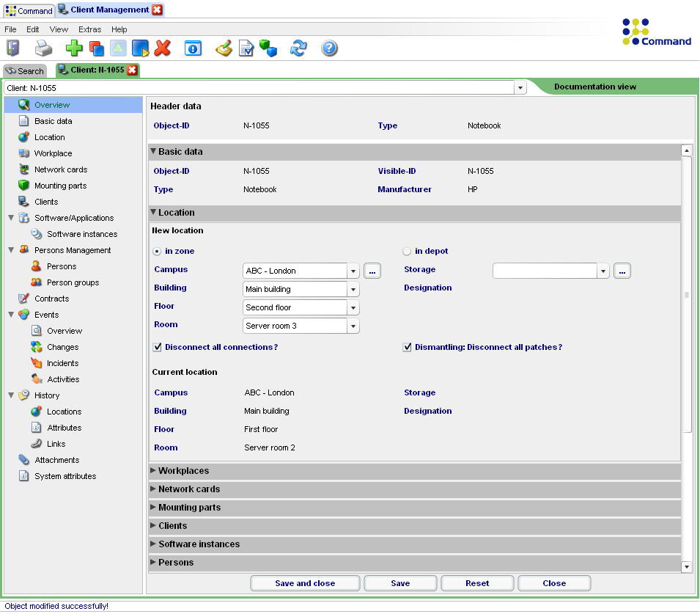
Task: Open help with the question mark icon
Action: [330, 48]
